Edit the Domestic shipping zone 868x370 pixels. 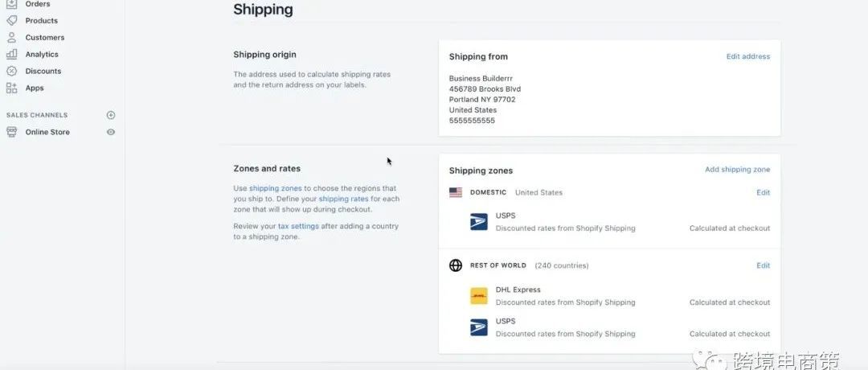pos(763,192)
